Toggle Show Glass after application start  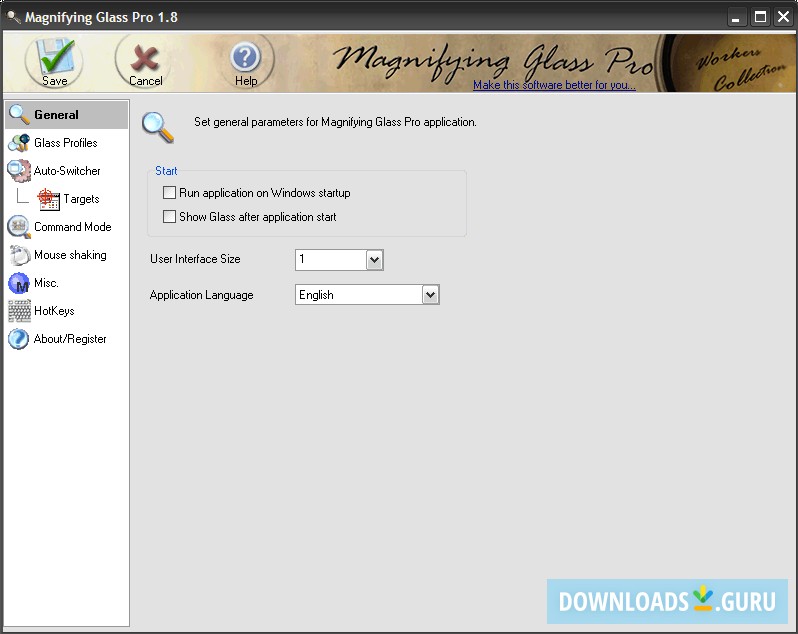click(x=169, y=217)
